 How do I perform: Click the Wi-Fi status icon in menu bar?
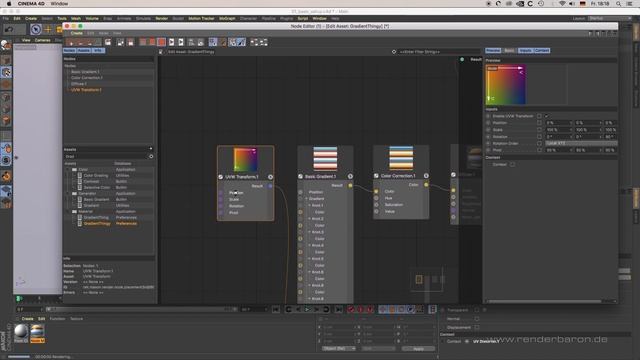tap(562, 4)
